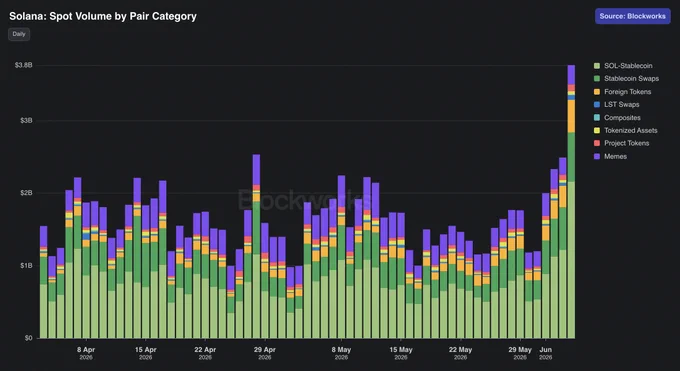Toggle Stablecoin Swaps legend swatch
The image size is (680, 371).
pyautogui.click(x=597, y=79)
